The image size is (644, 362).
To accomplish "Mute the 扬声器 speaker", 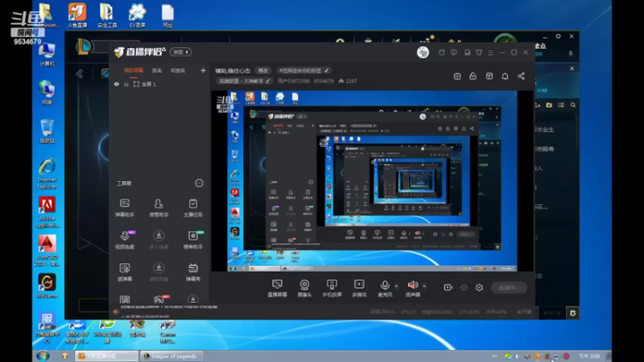I will [412, 288].
